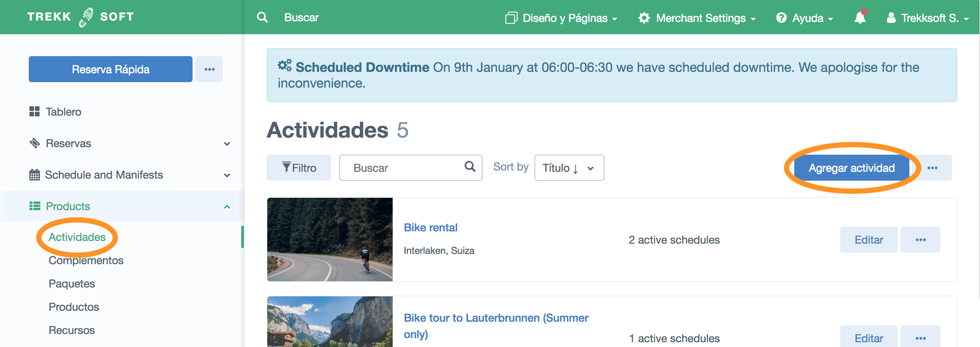Click the Scheduled Downtime notice heading
Viewport: 980px width, 347px height.
click(x=362, y=67)
